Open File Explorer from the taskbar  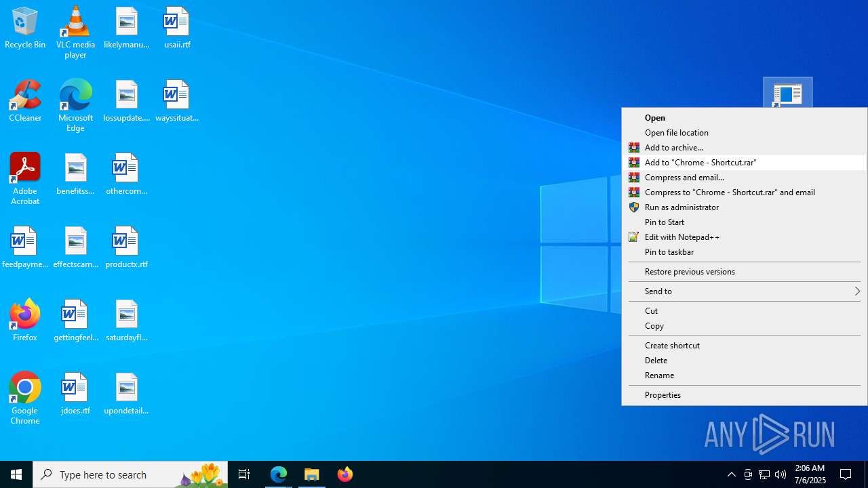(312, 474)
